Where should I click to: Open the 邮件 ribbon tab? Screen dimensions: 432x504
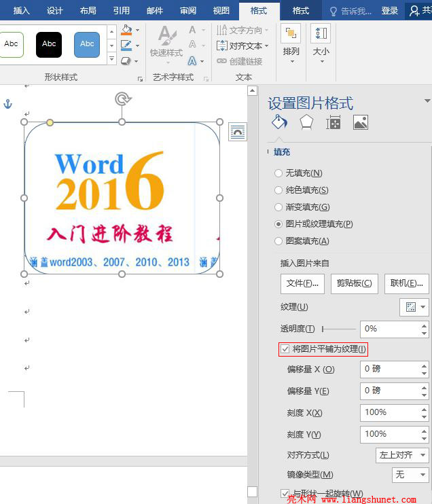tap(155, 11)
